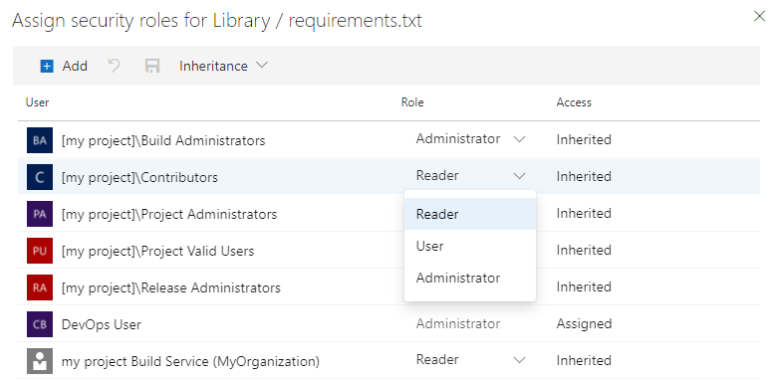Screen dimensions: 780x380
Task: Click Inherited access for Contributors row
Action: coord(584,177)
